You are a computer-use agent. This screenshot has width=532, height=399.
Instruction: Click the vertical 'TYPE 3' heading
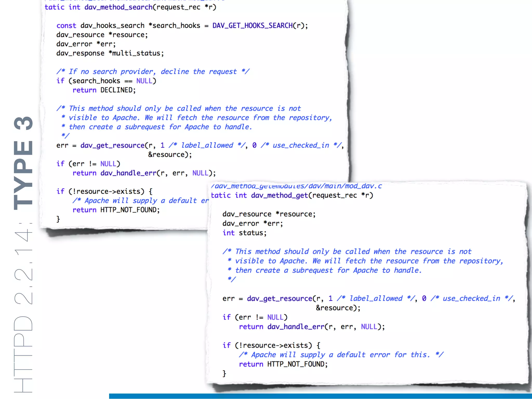pos(23,163)
